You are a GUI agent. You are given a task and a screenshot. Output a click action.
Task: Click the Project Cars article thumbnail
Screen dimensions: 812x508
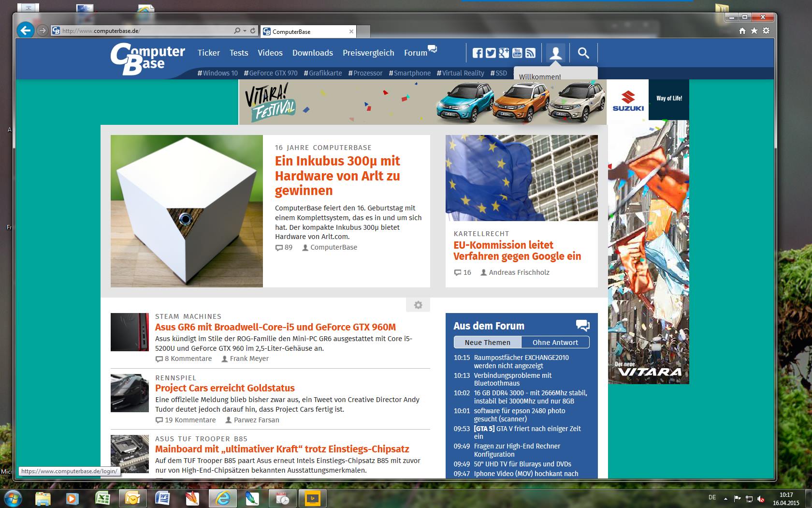tap(130, 393)
